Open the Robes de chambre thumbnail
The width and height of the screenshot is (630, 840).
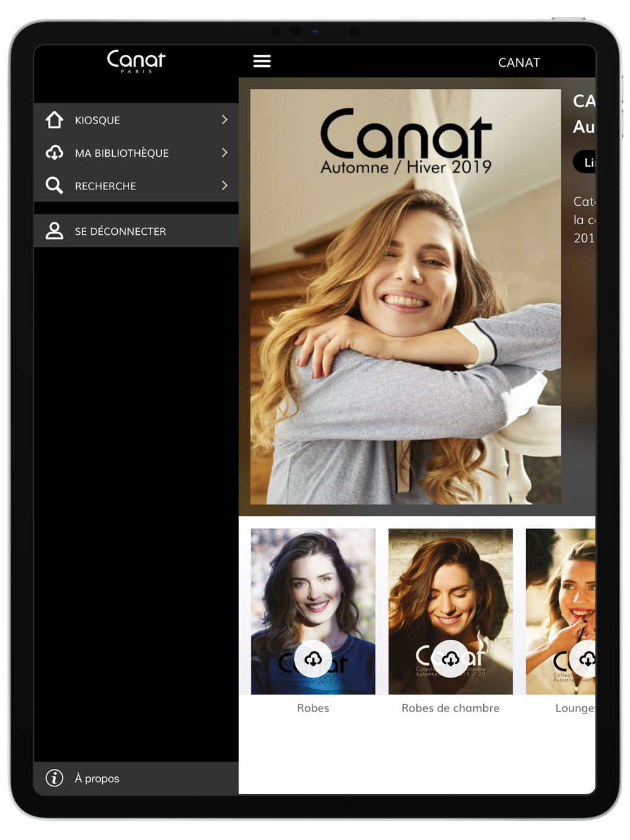pos(450,611)
